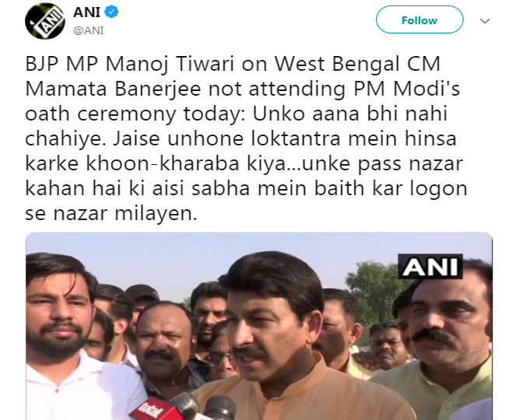
Task: Follow the ANI account
Action: point(420,20)
